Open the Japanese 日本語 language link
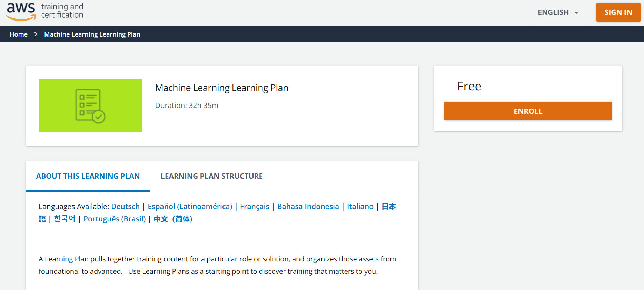The width and height of the screenshot is (644, 290). (x=389, y=207)
